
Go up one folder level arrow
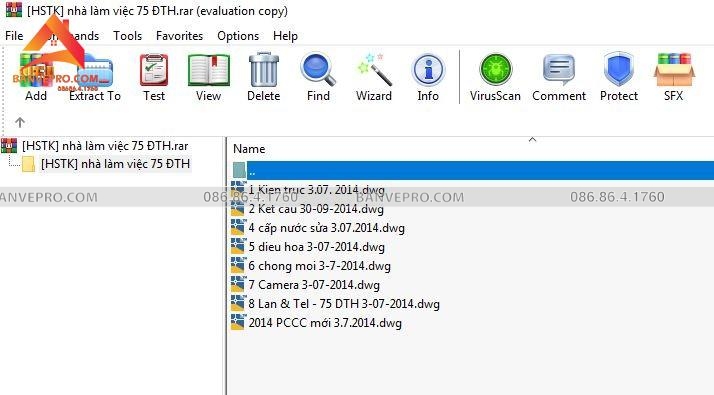pos(20,122)
